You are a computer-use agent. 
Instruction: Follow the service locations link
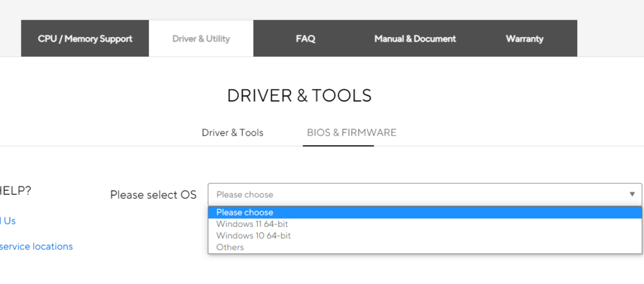[x=36, y=246]
